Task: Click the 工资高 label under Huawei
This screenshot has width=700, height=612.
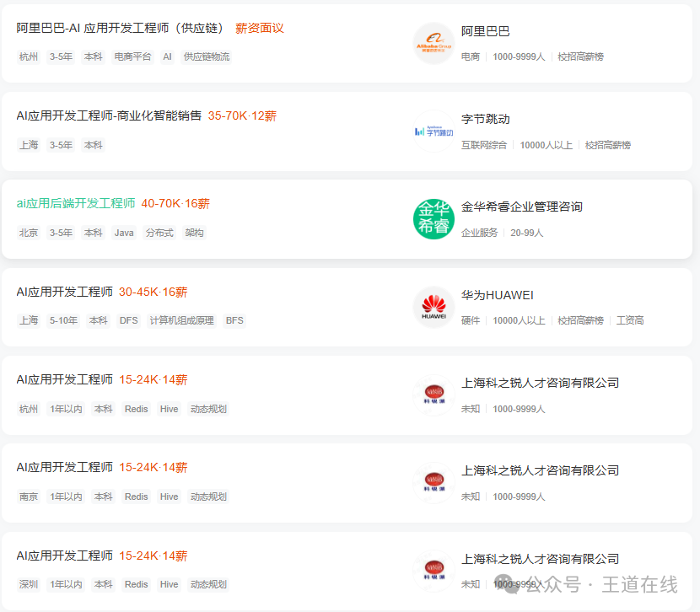Action: [x=630, y=320]
